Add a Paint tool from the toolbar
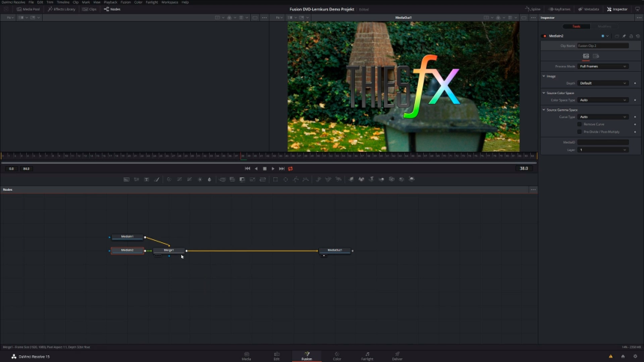 157,180
